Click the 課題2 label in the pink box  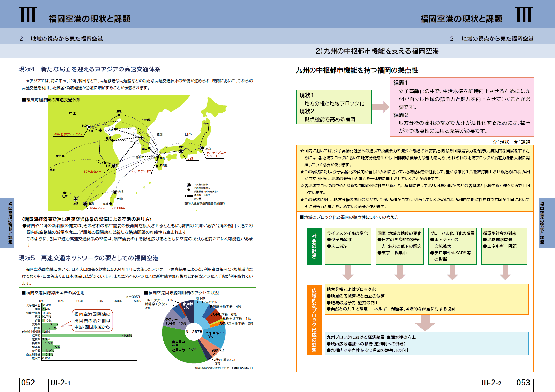(401, 115)
